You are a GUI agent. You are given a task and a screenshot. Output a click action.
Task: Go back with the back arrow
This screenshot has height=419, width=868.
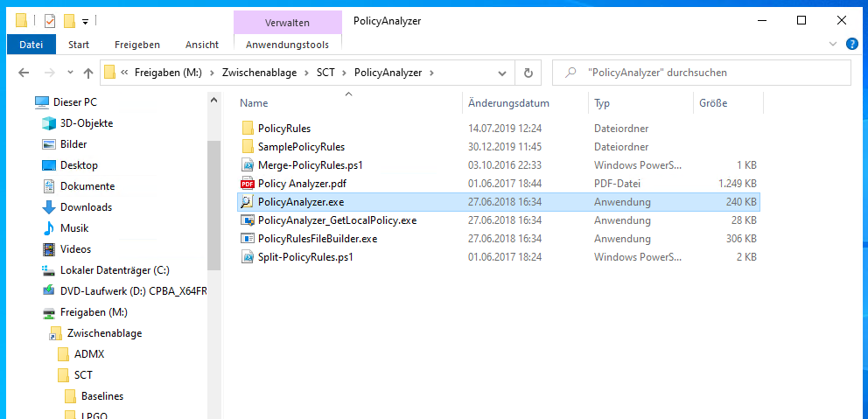pyautogui.click(x=24, y=73)
